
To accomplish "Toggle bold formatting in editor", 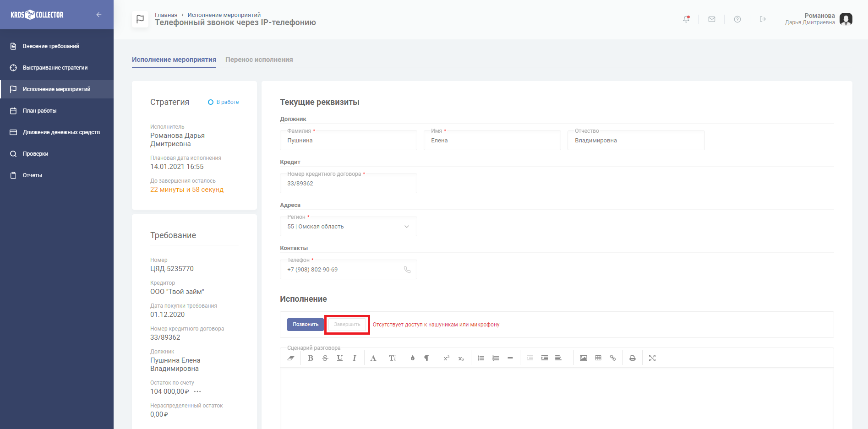I will coord(311,358).
